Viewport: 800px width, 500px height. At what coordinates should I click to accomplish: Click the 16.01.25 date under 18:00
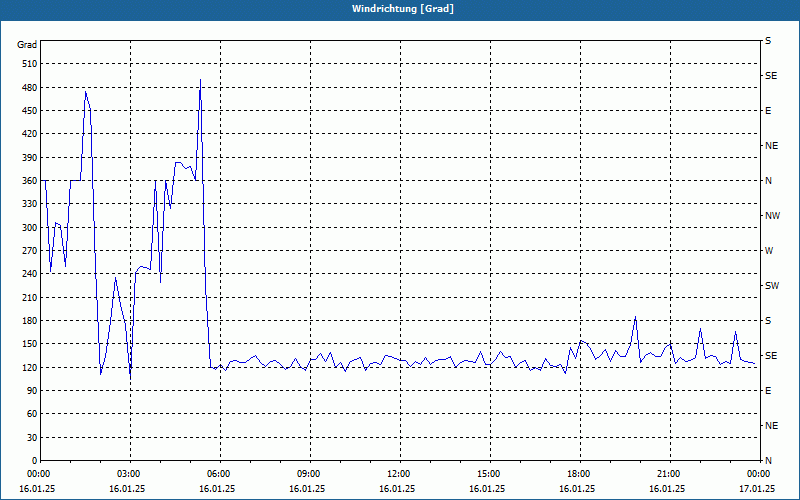pos(577,489)
